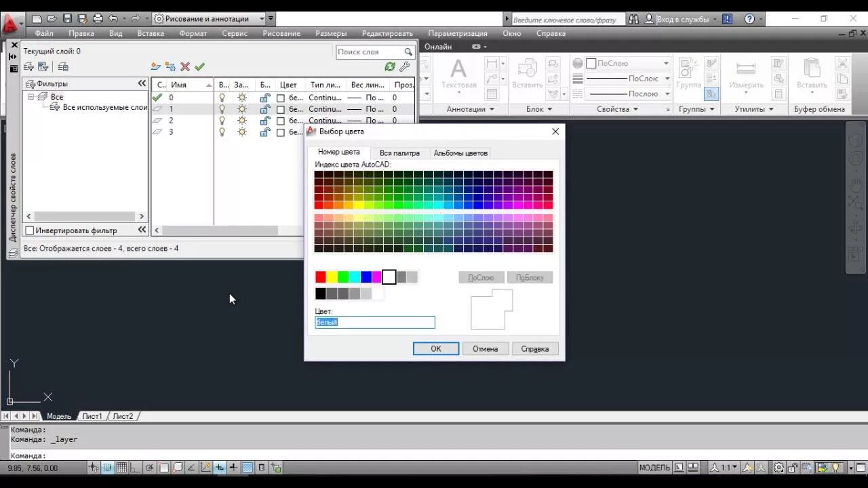Click the Layer States Manager icon
Image resolution: width=868 pixels, height=488 pixels.
[x=63, y=66]
